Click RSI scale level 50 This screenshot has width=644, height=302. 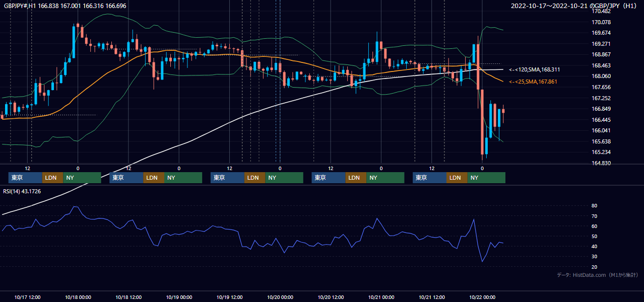coord(595,236)
